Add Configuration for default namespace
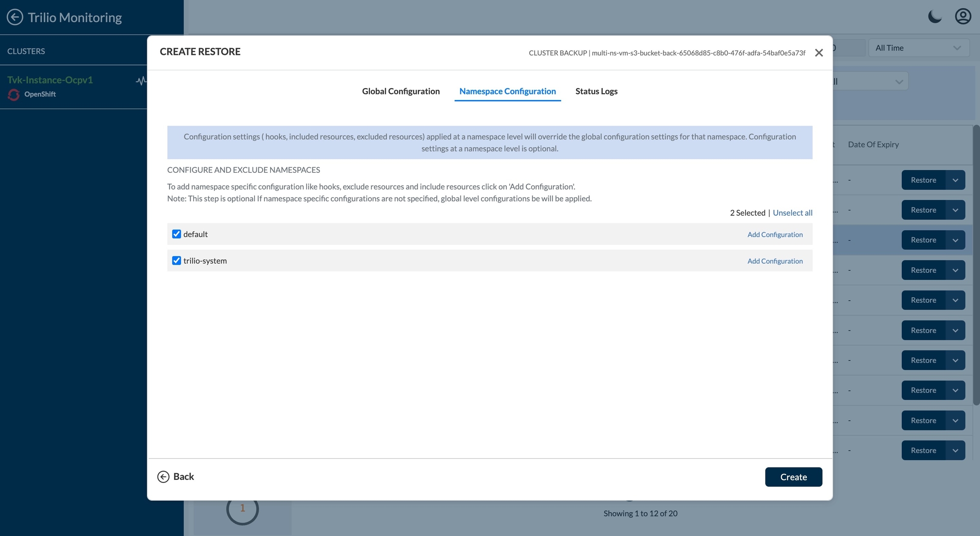Screen dimensions: 980x536 click(775, 234)
